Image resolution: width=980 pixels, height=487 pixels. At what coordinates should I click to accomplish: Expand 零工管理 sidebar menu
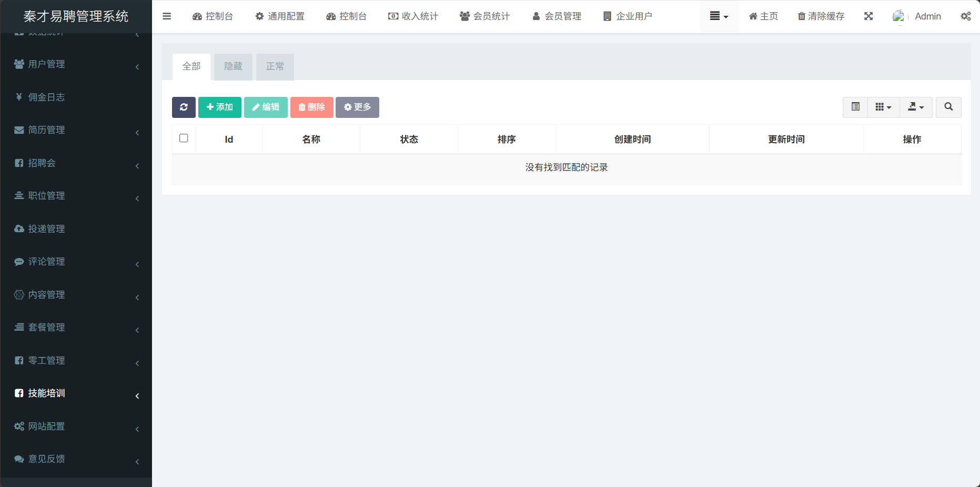76,360
